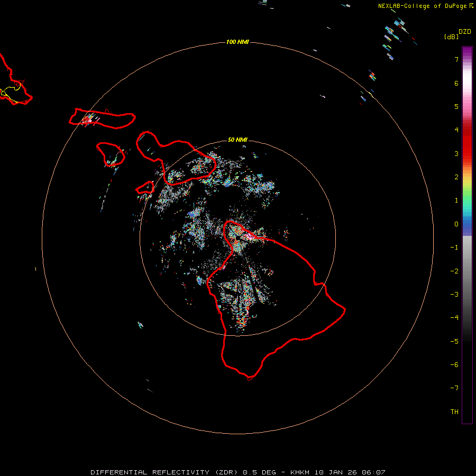Click the "[dB]" unit label
The width and height of the screenshot is (476, 476).
pyautogui.click(x=451, y=36)
